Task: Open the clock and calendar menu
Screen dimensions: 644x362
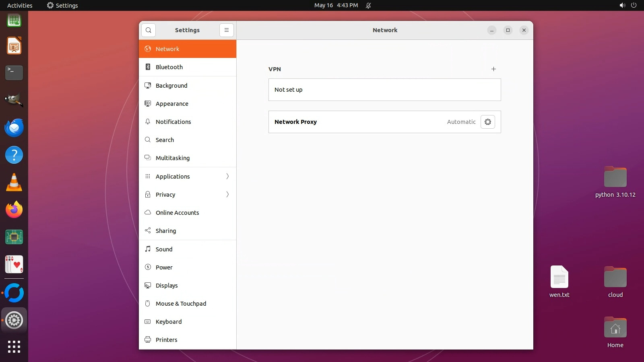Action: click(x=336, y=6)
